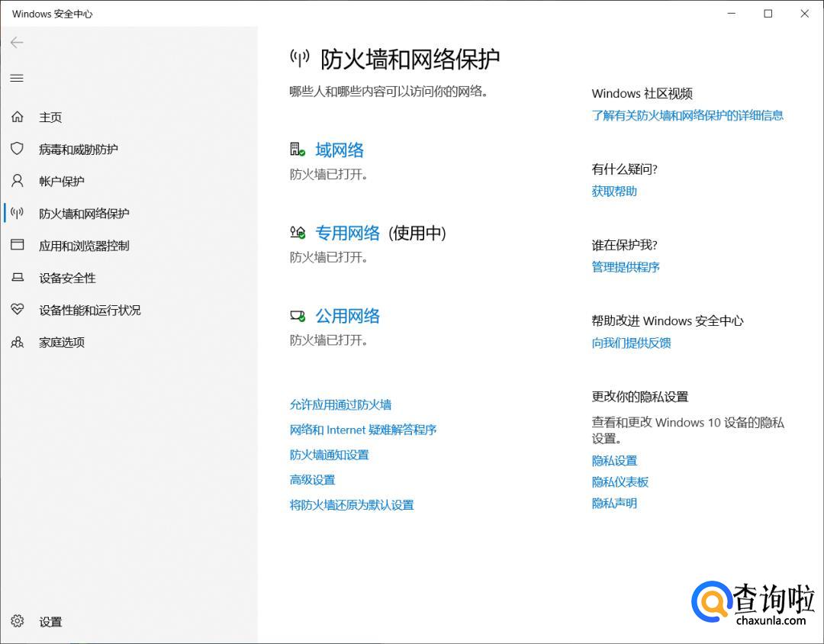This screenshot has height=644, width=824.
Task: Click 管理提供程序 link
Action: pyautogui.click(x=626, y=266)
